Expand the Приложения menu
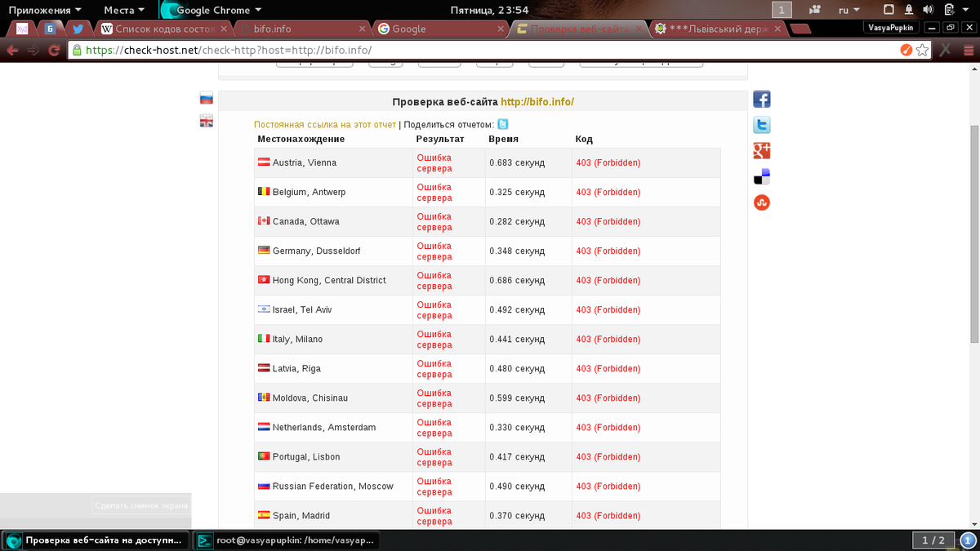The image size is (980, 551). pyautogui.click(x=45, y=10)
